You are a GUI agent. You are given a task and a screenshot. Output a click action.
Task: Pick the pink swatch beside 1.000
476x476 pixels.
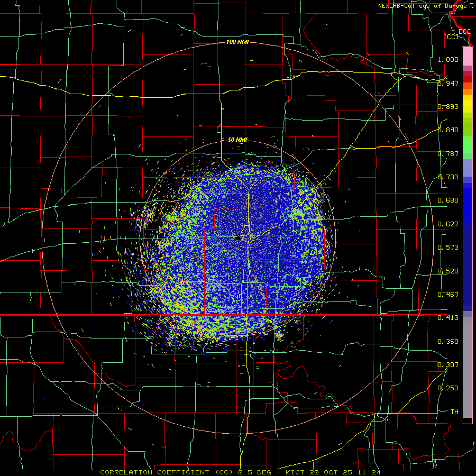(x=467, y=56)
